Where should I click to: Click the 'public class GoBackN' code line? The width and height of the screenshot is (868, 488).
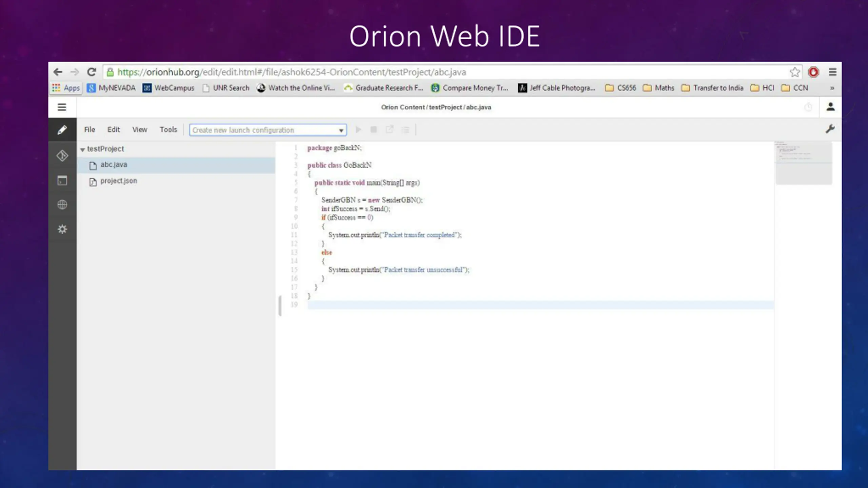tap(339, 165)
